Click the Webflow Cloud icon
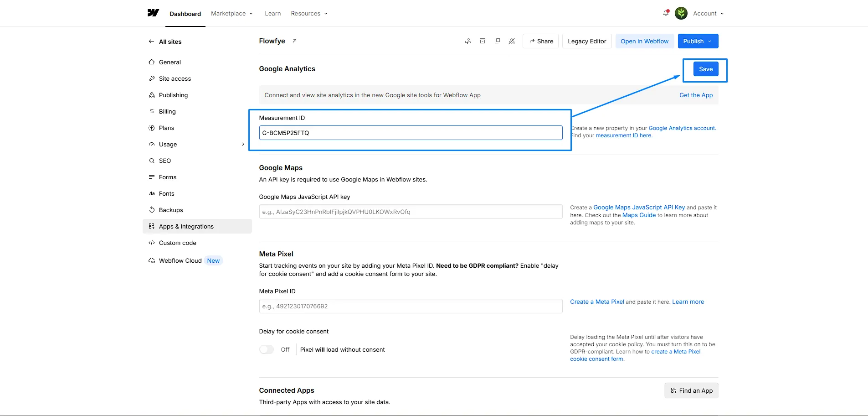Viewport: 868px width, 416px height. click(152, 260)
